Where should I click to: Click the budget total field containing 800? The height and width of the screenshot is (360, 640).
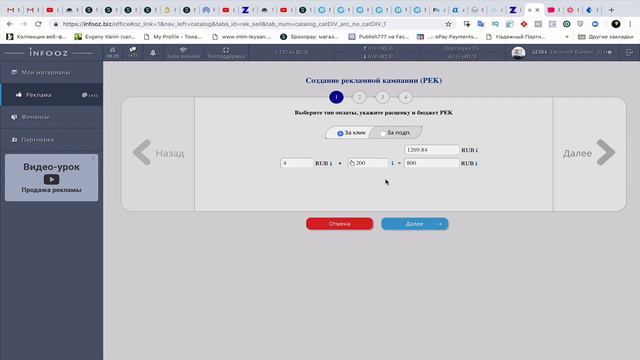point(431,163)
